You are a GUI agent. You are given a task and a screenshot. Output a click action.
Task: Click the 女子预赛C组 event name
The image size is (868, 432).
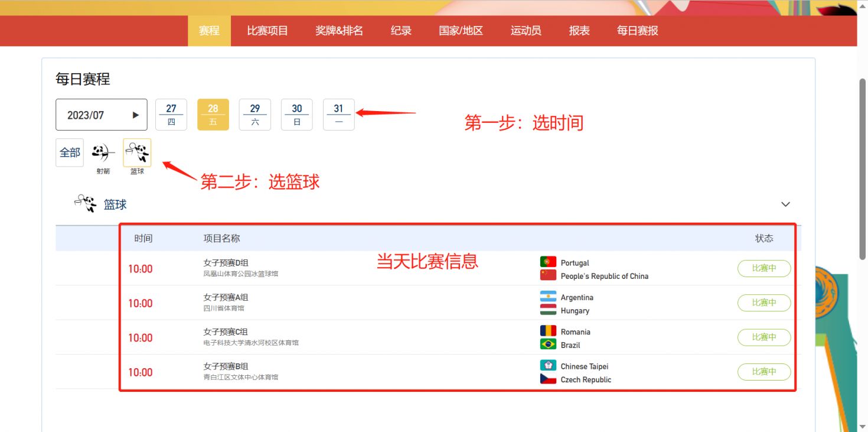tap(226, 332)
